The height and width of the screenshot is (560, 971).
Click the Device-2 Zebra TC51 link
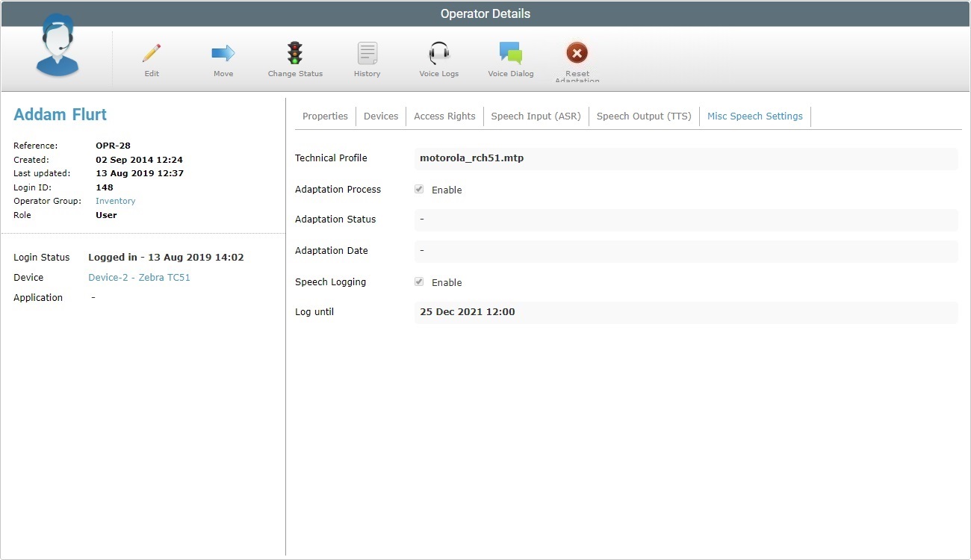[139, 277]
